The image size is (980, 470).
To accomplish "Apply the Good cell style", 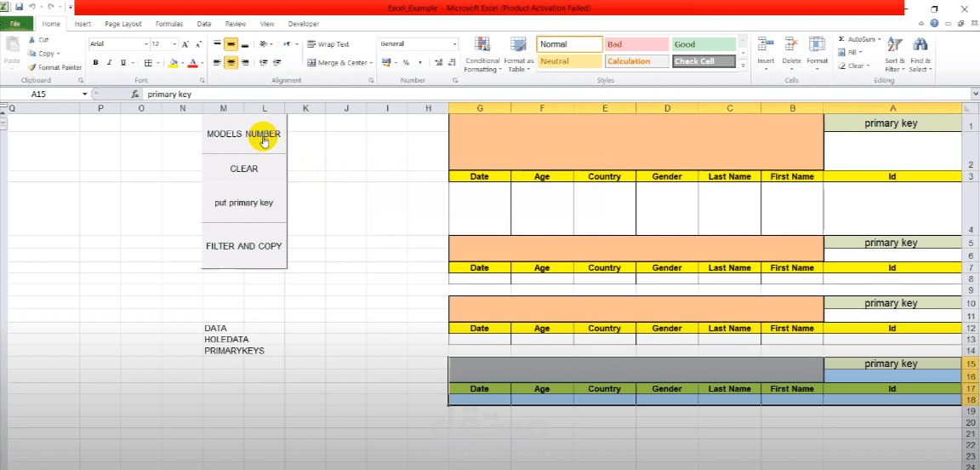I will click(704, 44).
